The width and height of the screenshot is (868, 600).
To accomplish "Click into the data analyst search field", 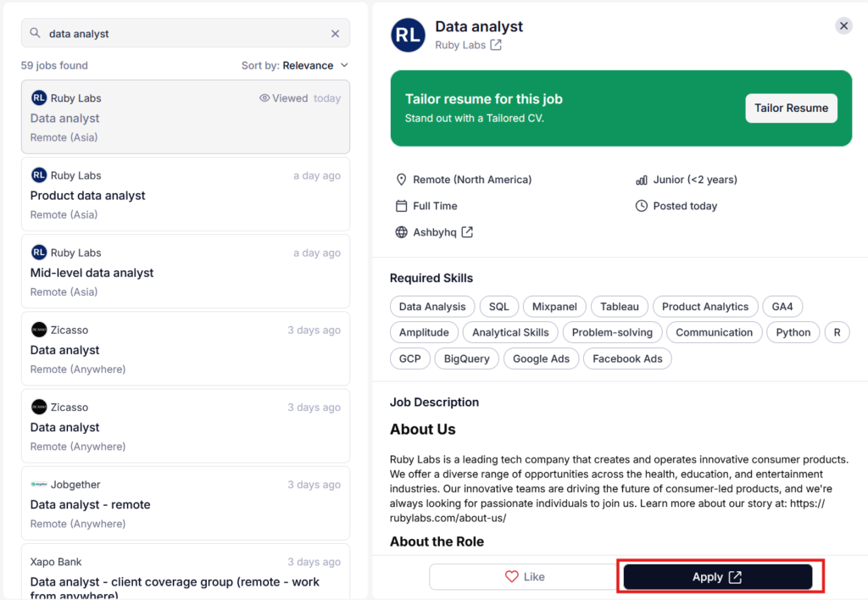I will click(x=182, y=34).
